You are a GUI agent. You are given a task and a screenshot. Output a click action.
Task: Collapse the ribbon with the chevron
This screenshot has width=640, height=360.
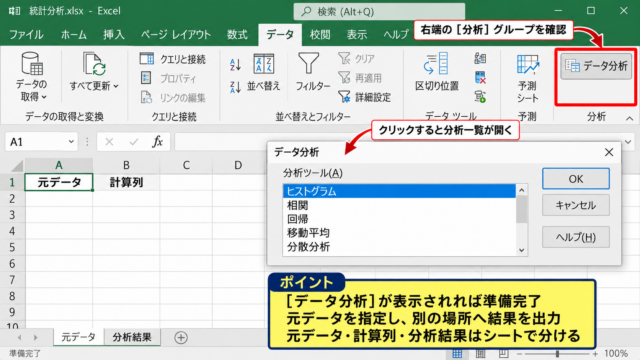(x=629, y=118)
